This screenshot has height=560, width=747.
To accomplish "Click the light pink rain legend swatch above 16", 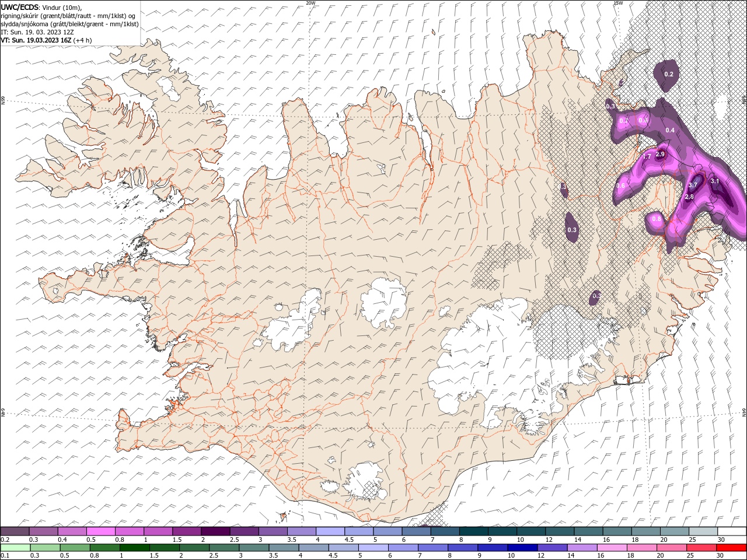I will click(x=612, y=548).
